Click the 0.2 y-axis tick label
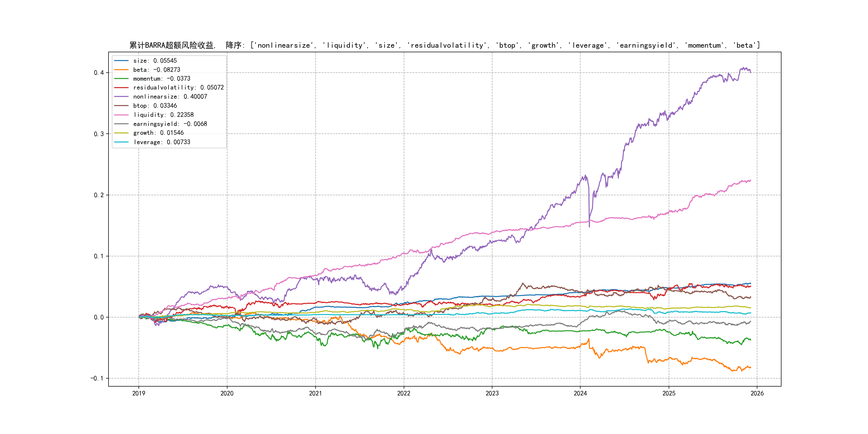The width and height of the screenshot is (868, 434). (x=99, y=195)
